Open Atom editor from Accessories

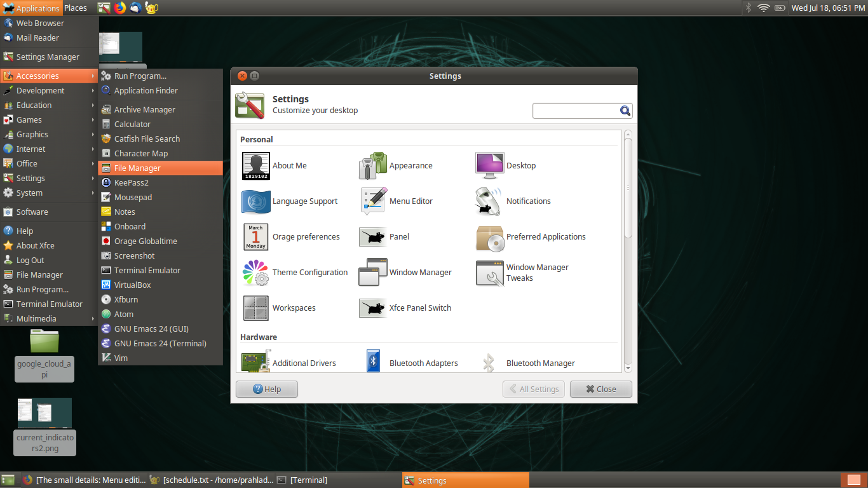[x=161, y=314]
